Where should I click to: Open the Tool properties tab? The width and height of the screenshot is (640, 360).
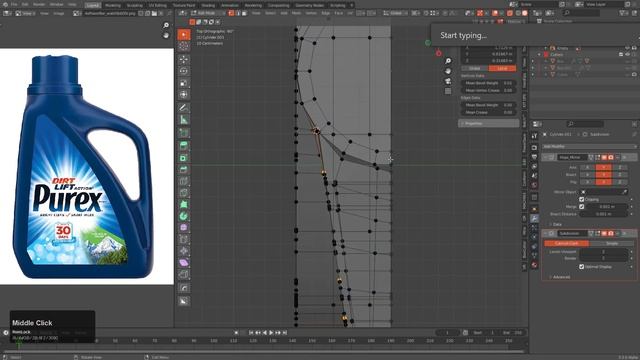point(534,136)
